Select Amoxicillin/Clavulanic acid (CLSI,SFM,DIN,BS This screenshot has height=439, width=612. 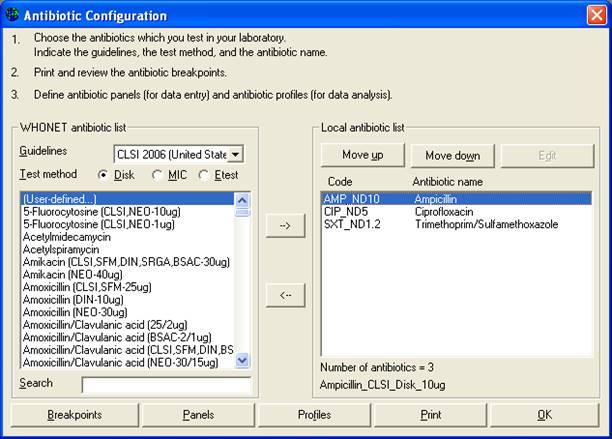coord(128,350)
